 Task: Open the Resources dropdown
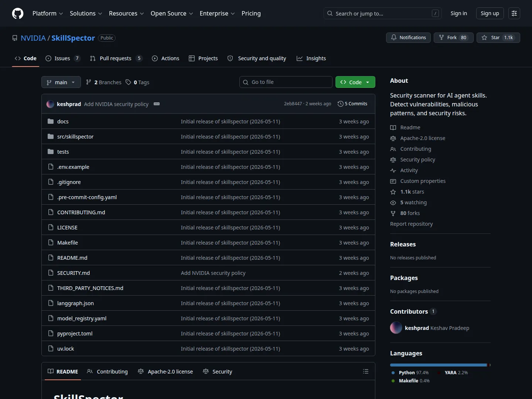tap(126, 13)
